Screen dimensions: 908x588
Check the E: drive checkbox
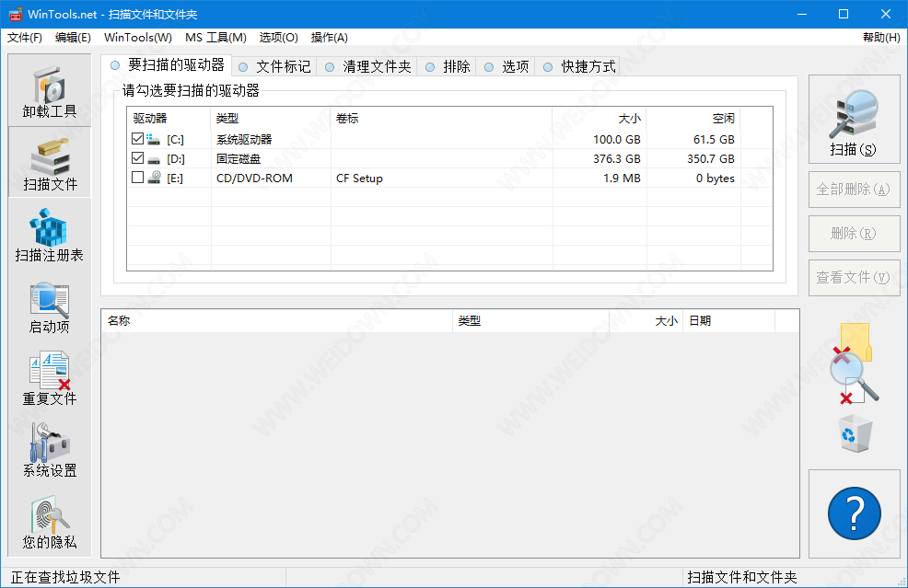(138, 177)
